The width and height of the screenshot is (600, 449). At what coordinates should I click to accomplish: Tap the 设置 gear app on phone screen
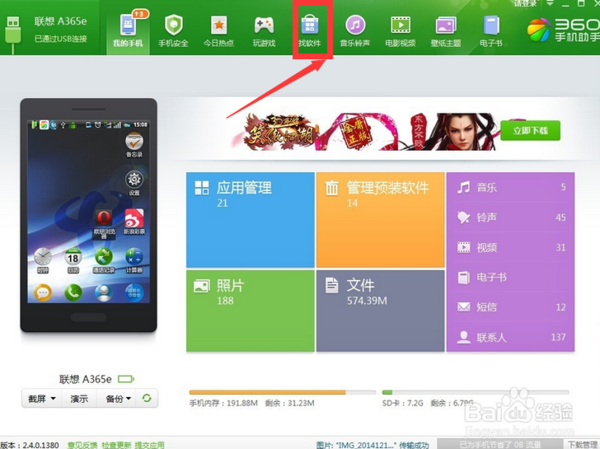pyautogui.click(x=134, y=183)
